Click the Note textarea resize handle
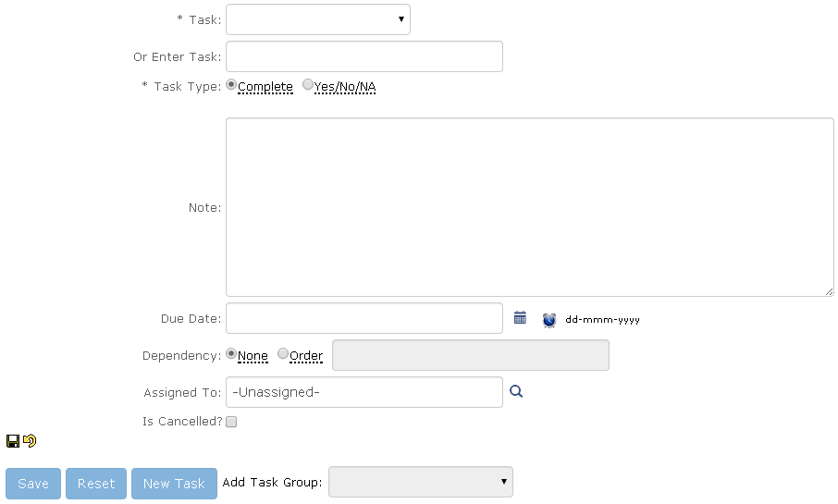Screen dimensions: 838x504 pyautogui.click(x=829, y=291)
